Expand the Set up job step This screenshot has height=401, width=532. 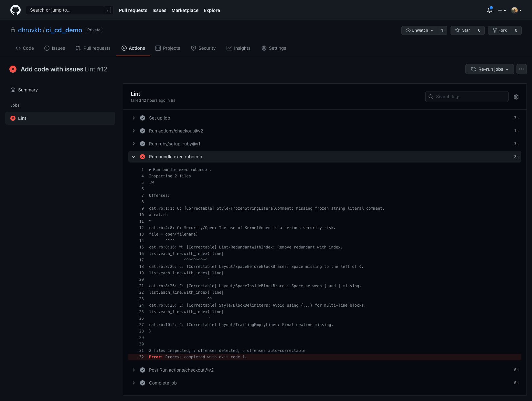point(133,118)
